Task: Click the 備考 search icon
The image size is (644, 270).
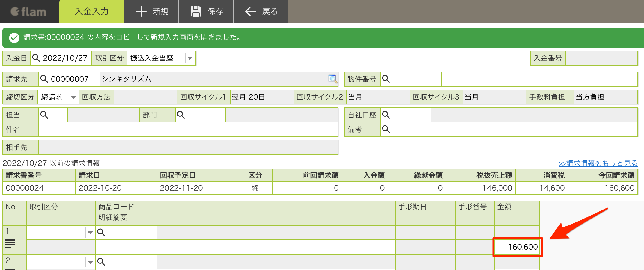Action: tap(386, 129)
